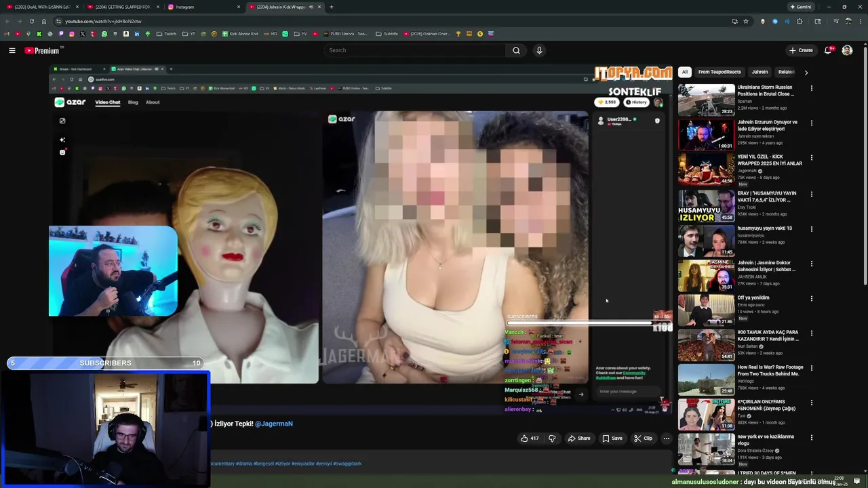The width and height of the screenshot is (868, 488).
Task: Open options for Off ya yenildim video
Action: (x=811, y=298)
